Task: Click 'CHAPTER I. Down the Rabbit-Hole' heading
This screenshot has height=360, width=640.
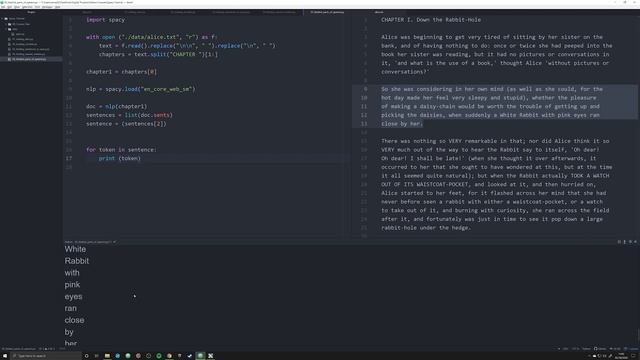Action: click(x=431, y=20)
